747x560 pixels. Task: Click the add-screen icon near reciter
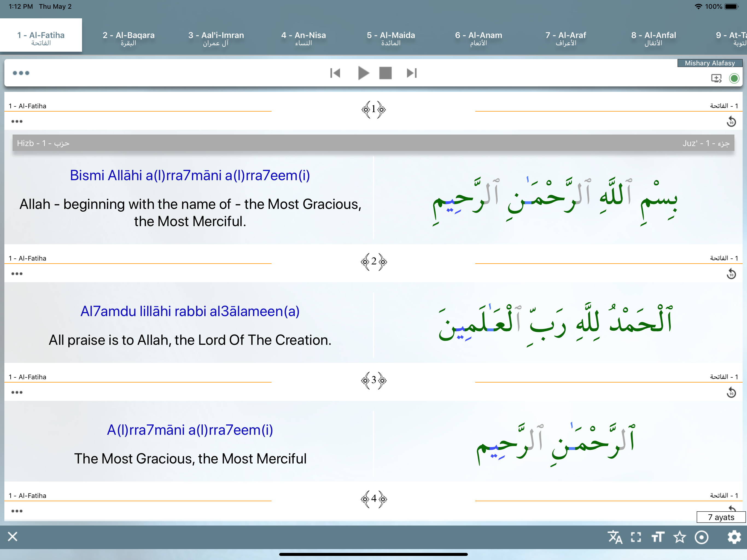tap(716, 78)
